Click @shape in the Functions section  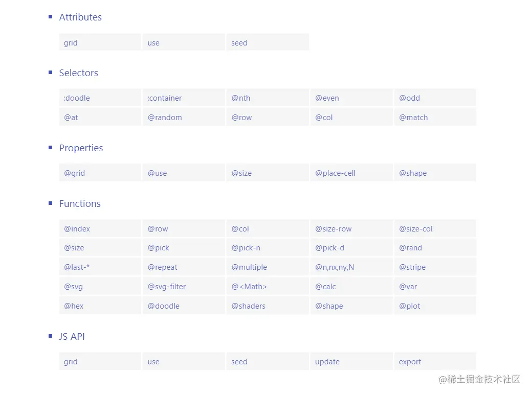click(x=351, y=306)
